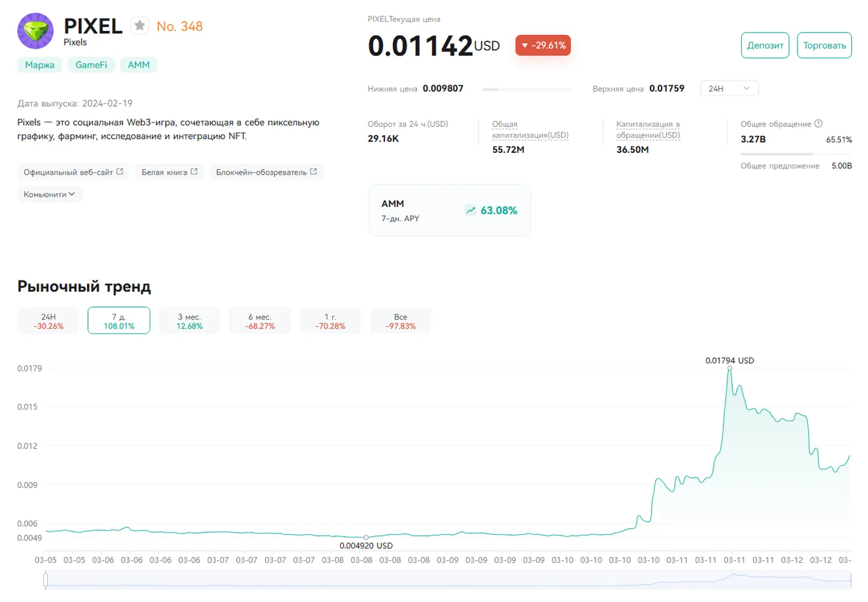Click the 0.01142 current price value

(420, 46)
